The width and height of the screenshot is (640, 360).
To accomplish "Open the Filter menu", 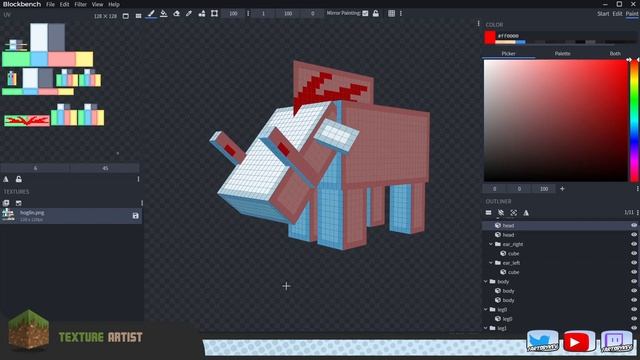I will point(80,4).
